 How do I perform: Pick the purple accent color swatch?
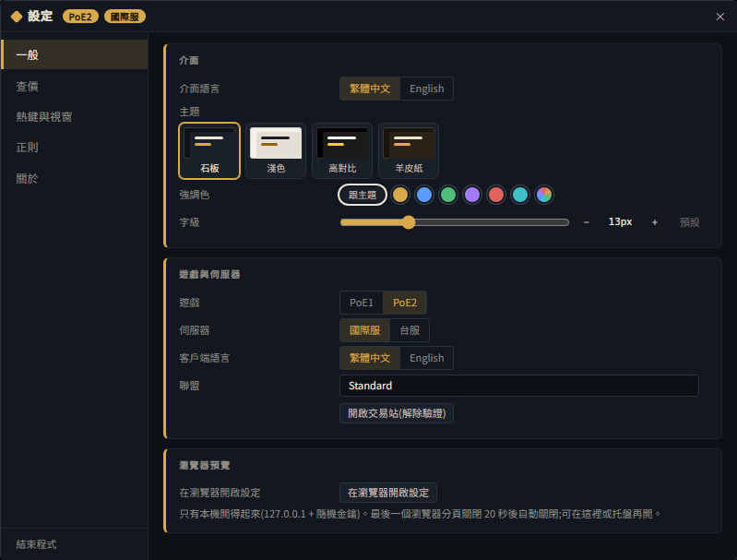472,195
